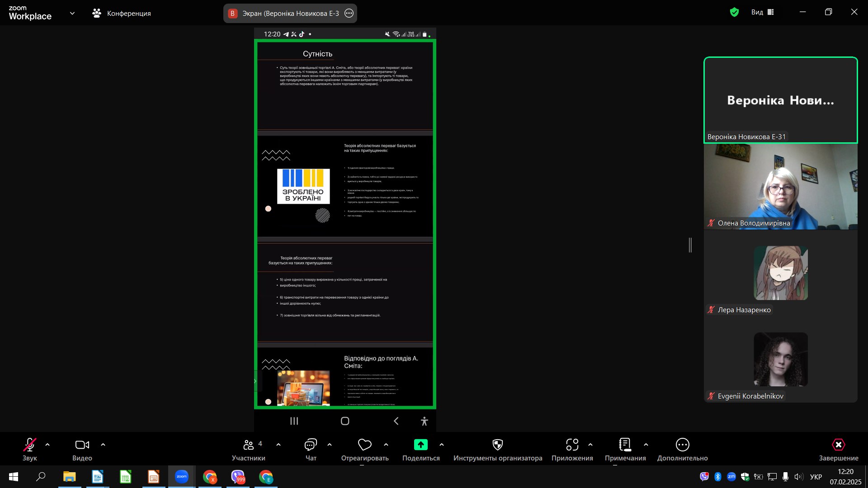Open Zoom Workplace dropdown chevron
Image resolution: width=868 pixels, height=488 pixels.
click(72, 13)
